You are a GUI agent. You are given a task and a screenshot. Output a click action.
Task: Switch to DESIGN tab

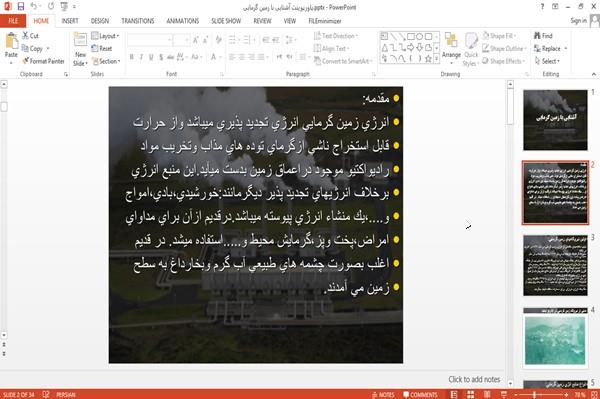click(100, 21)
